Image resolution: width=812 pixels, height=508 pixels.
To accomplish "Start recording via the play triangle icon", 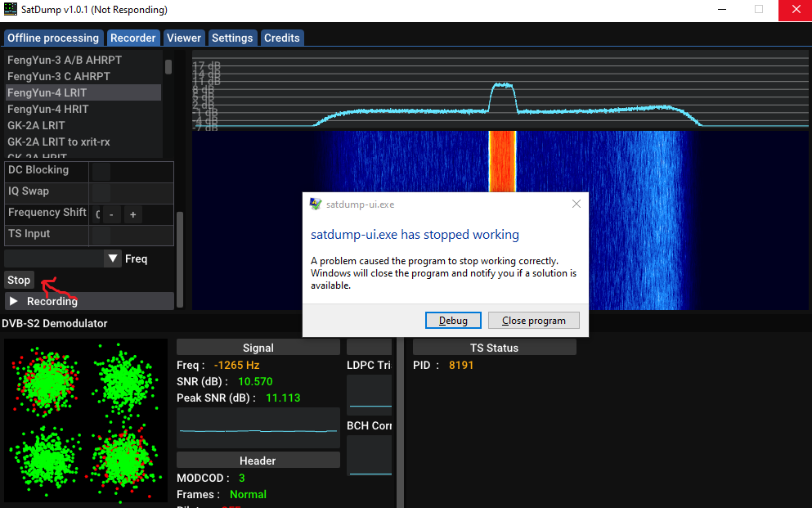I will tap(14, 301).
